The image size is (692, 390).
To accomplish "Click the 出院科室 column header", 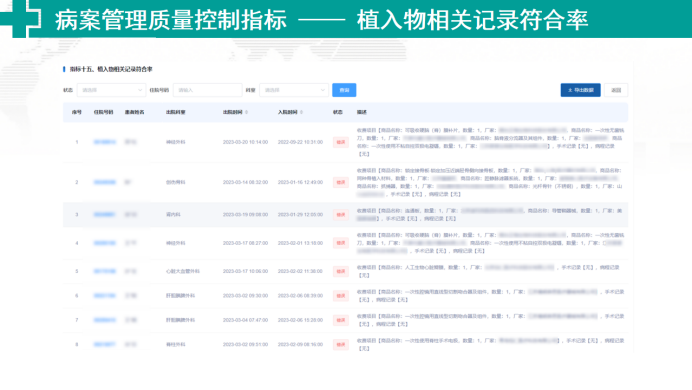I will (x=176, y=112).
